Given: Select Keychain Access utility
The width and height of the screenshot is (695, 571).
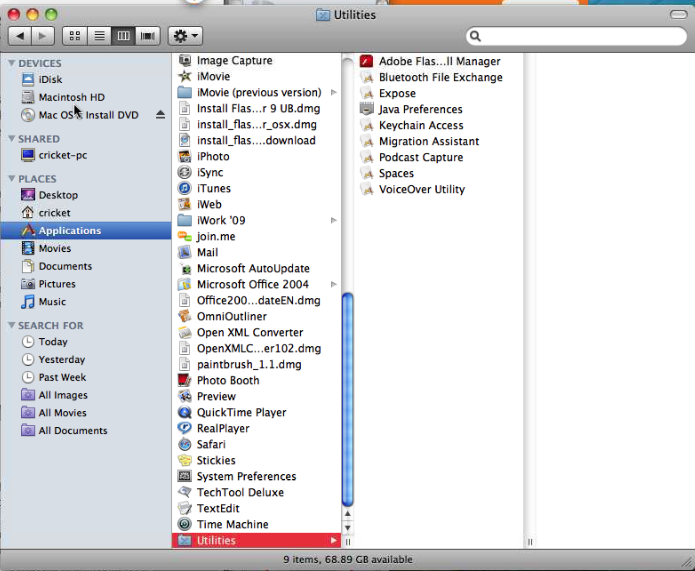Looking at the screenshot, I should click(438, 125).
